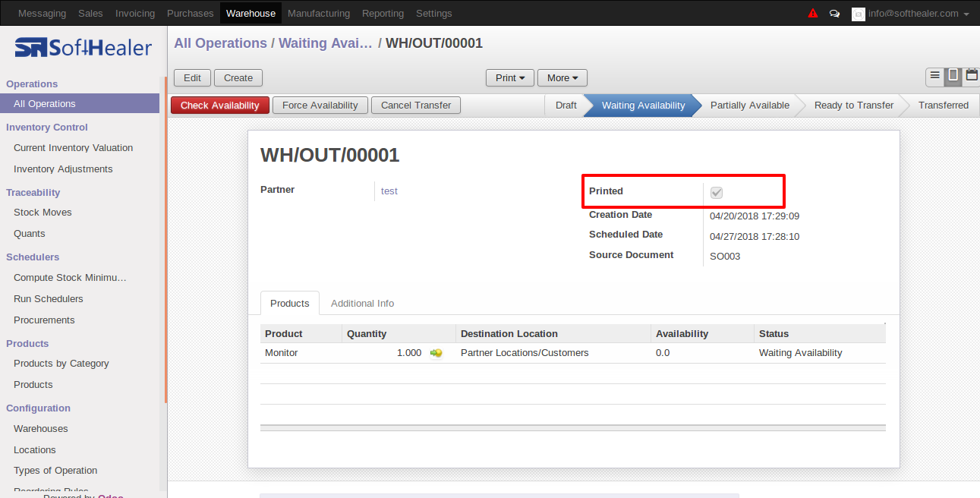The image size is (980, 498).
Task: Open Products by Category
Action: point(61,364)
